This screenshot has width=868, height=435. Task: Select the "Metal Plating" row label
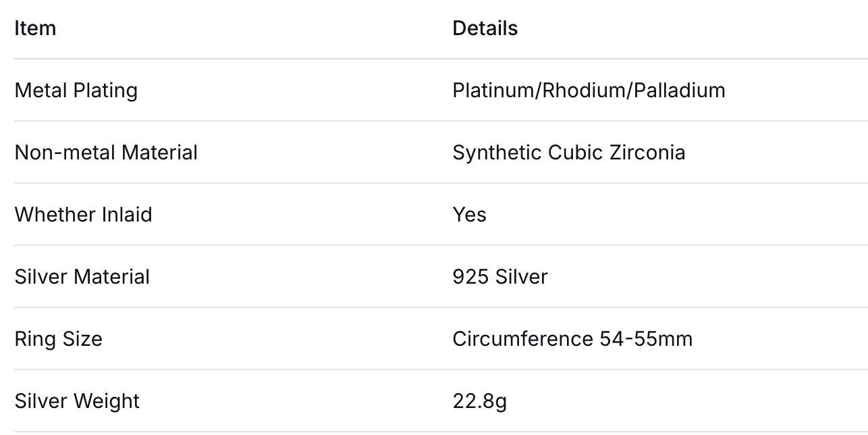(76, 91)
